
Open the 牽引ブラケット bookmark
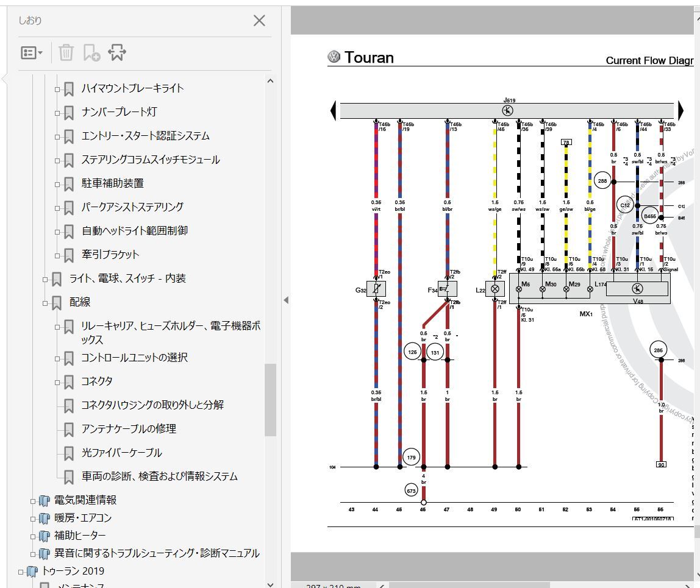[x=110, y=255]
